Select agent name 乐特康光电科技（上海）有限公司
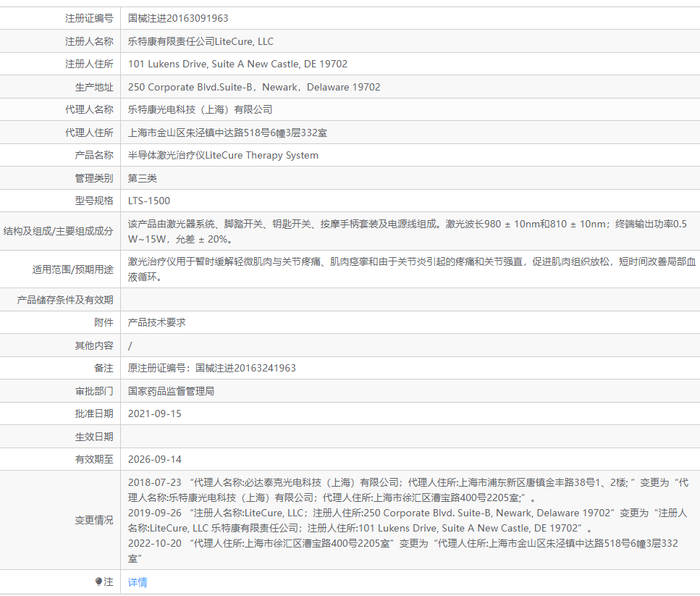This screenshot has height=596, width=700. click(x=200, y=109)
